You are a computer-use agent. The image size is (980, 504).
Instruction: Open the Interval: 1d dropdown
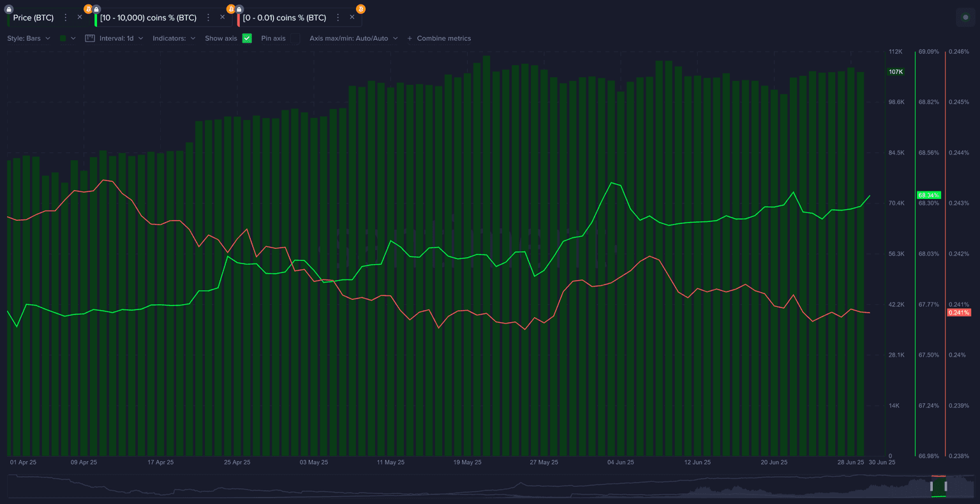click(x=121, y=38)
